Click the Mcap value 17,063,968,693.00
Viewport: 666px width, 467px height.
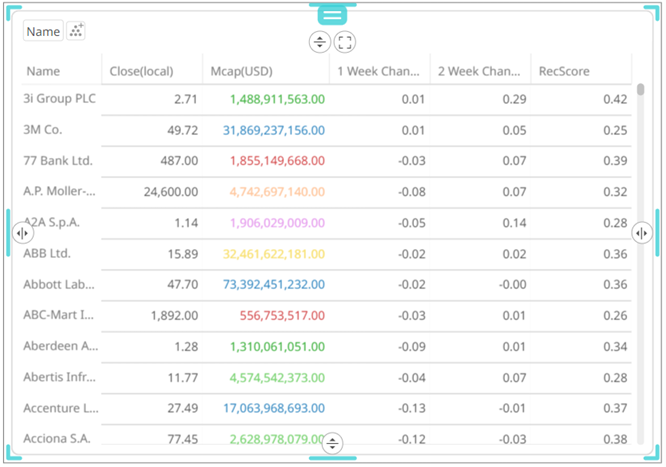point(274,408)
